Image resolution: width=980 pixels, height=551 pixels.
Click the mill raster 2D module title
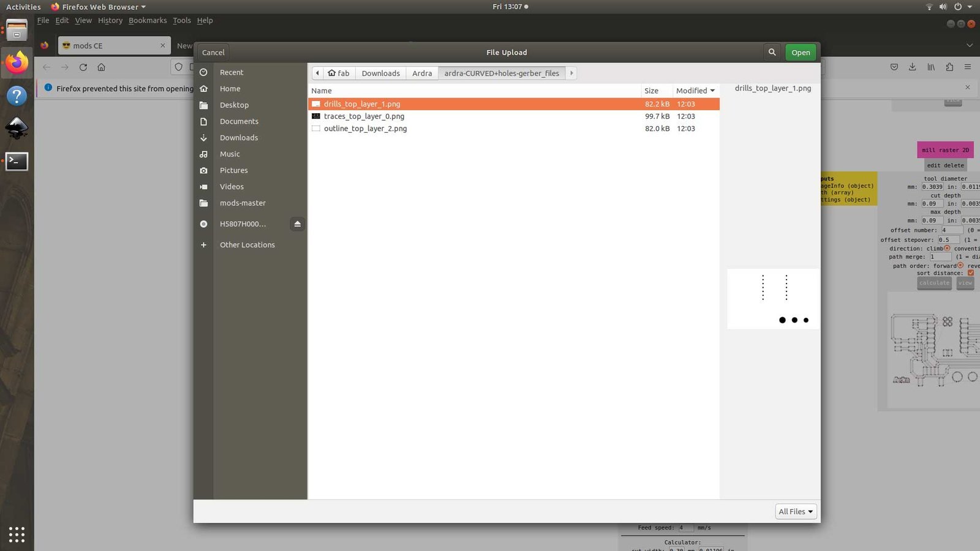tap(945, 150)
